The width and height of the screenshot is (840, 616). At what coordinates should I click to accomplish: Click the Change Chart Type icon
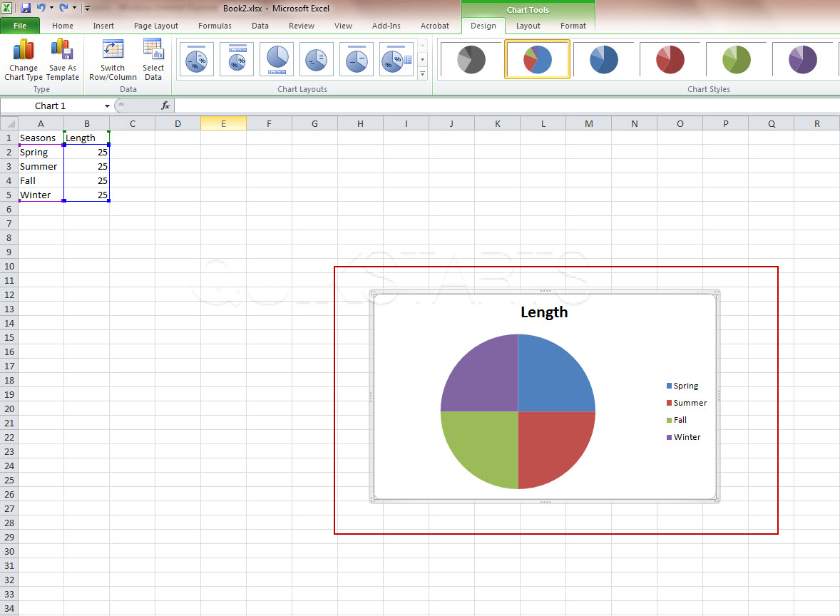[23, 60]
